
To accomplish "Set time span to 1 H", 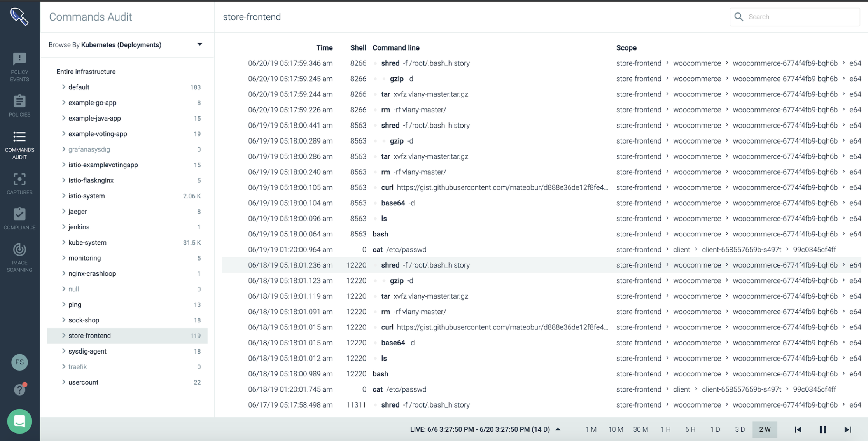I will click(x=665, y=429).
